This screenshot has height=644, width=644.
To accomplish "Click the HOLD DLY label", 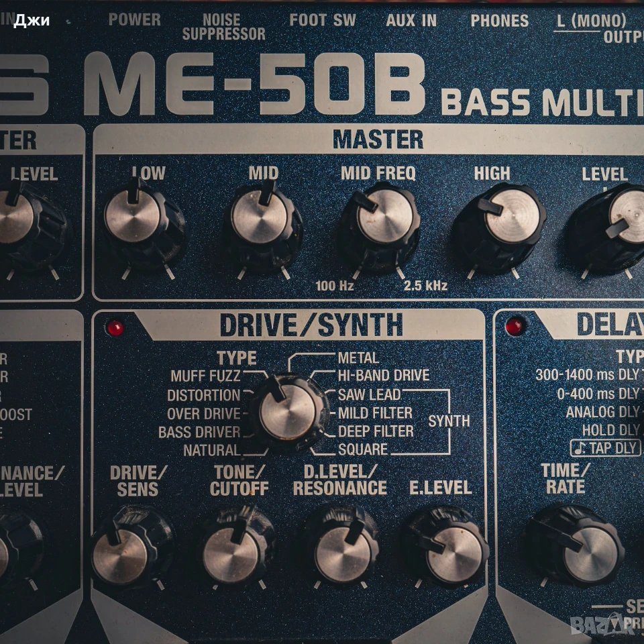I will coord(610,430).
